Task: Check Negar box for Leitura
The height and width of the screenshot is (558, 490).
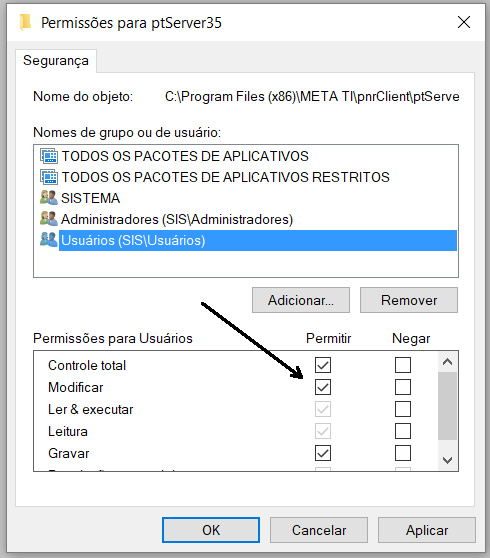Action: (403, 431)
